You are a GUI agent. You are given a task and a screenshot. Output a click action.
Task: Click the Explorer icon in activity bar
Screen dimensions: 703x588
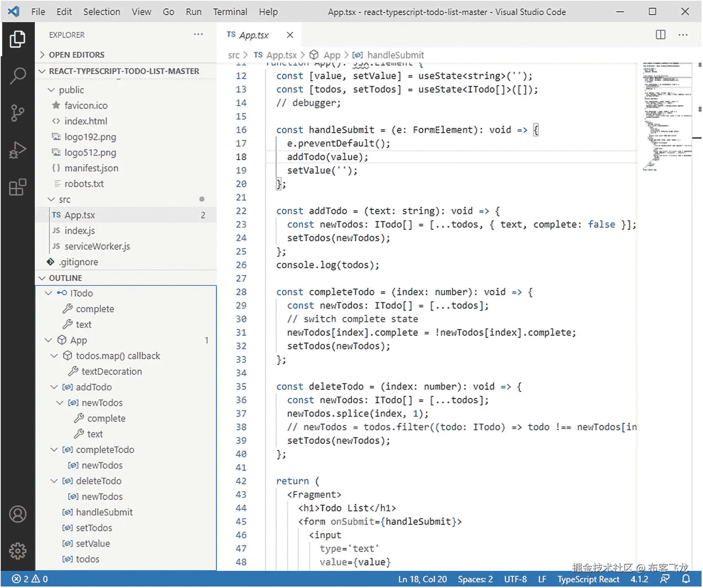point(18,39)
